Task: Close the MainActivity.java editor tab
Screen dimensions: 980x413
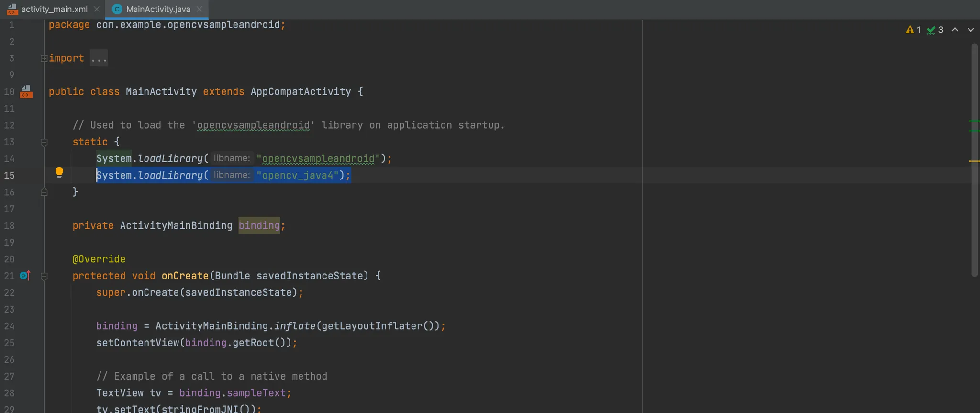Action: pos(200,9)
